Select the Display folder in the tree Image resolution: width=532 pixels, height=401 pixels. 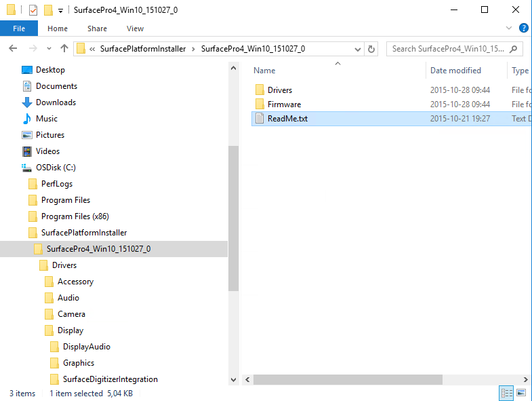[64, 330]
